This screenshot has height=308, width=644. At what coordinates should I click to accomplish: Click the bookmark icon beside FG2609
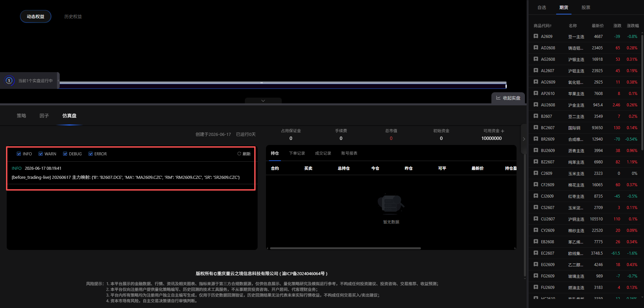click(536, 276)
